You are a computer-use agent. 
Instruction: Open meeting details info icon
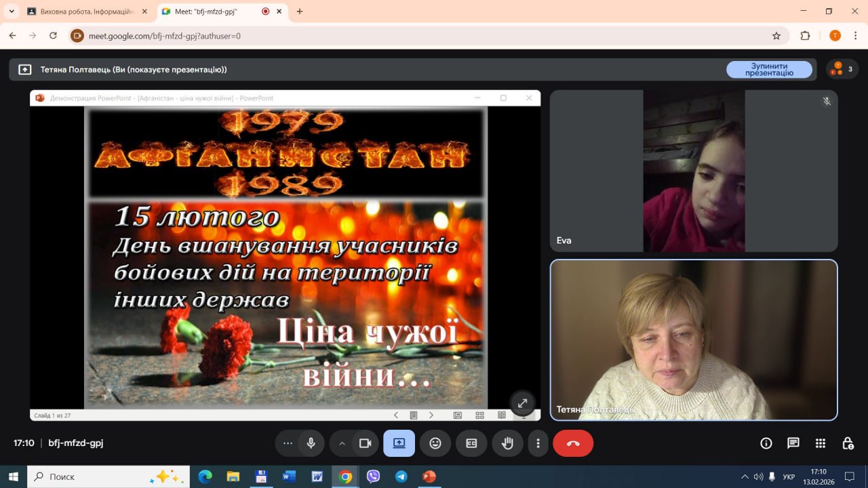click(x=766, y=443)
